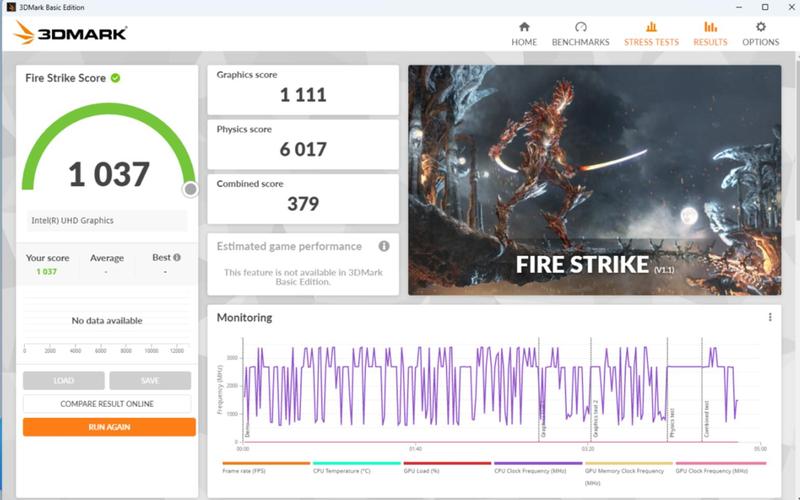This screenshot has height=500, width=800.
Task: Click the Fire Strike preview image
Action: 594,180
